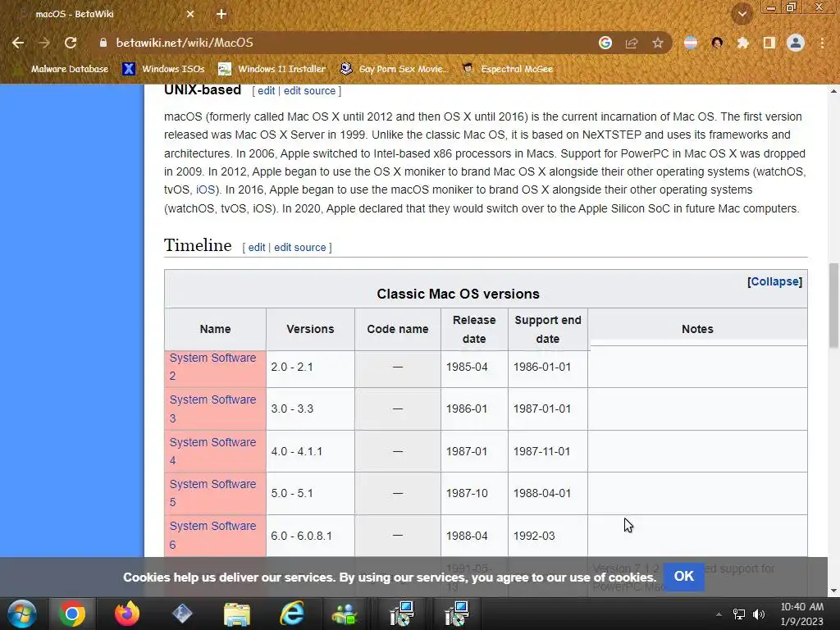840x630 pixels.
Task: Click the Versions column header
Action: tap(310, 330)
